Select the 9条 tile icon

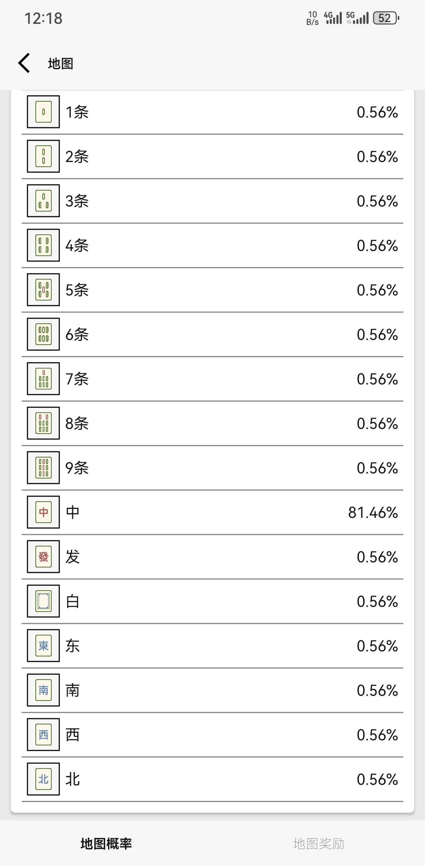pos(43,468)
